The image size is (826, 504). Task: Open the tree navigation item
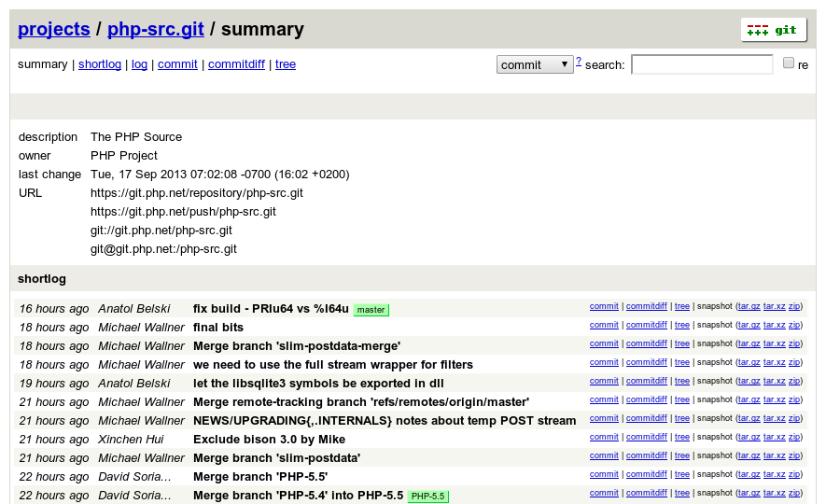(x=286, y=64)
